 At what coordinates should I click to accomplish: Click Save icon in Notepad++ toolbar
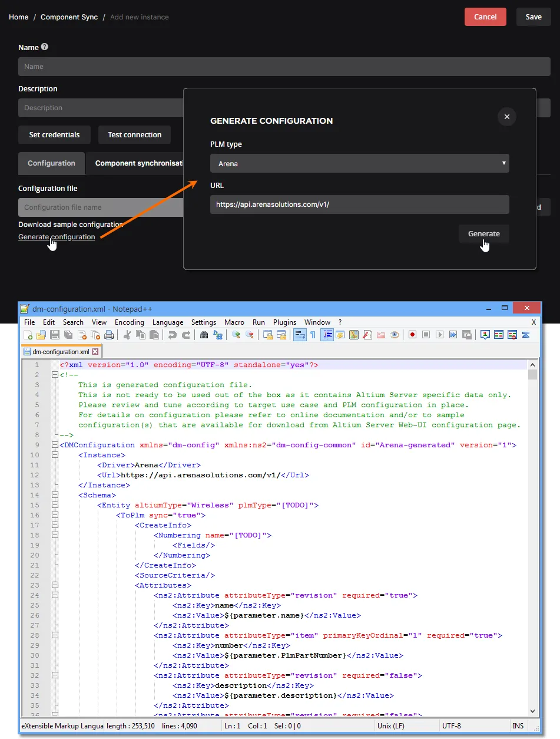[x=54, y=335]
